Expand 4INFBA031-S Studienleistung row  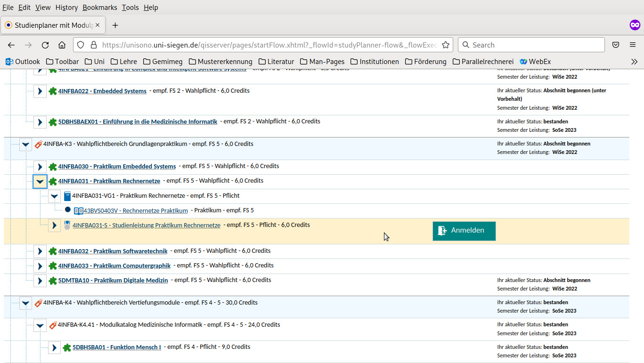pos(54,226)
